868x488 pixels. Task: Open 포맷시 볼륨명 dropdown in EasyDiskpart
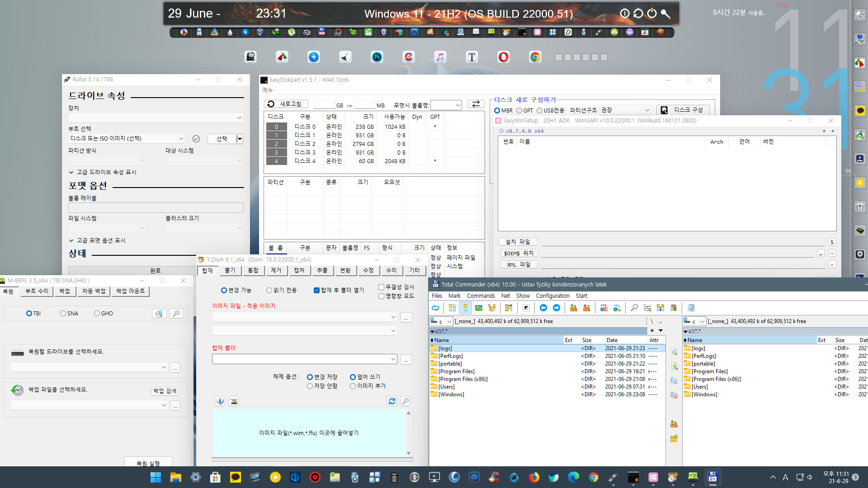(446, 105)
